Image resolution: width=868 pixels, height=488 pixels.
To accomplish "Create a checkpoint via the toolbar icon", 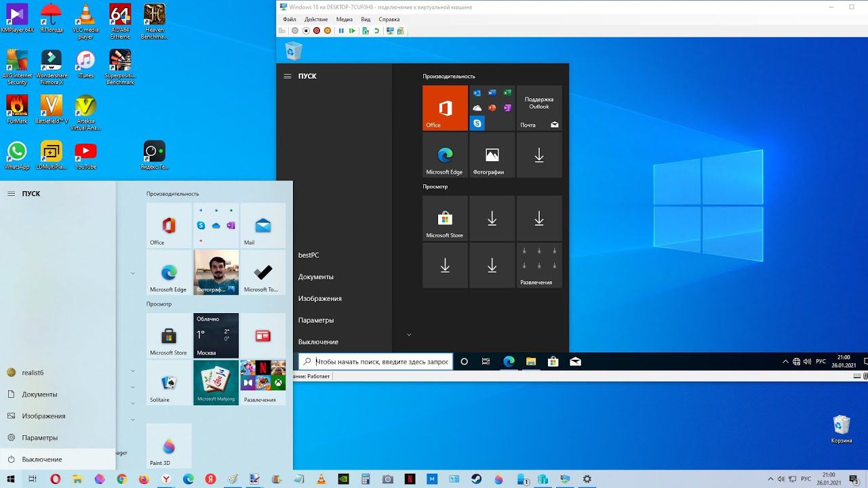I will (x=366, y=30).
